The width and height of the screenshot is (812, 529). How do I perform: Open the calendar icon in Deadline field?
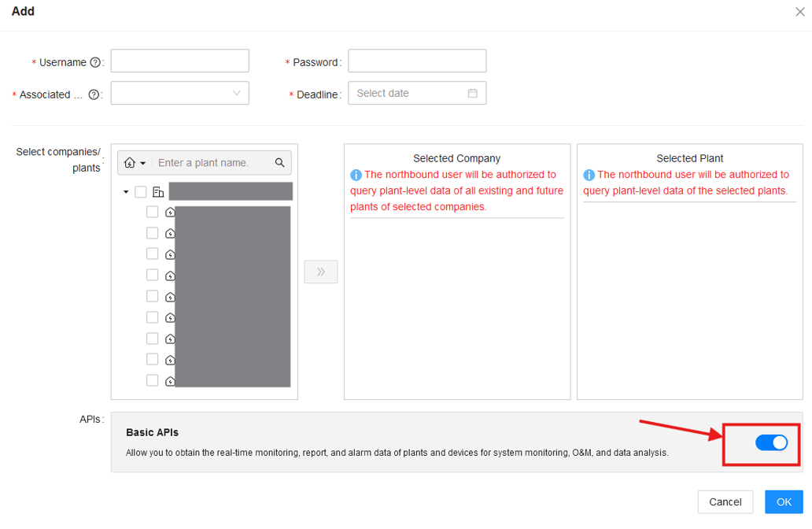[x=473, y=93]
